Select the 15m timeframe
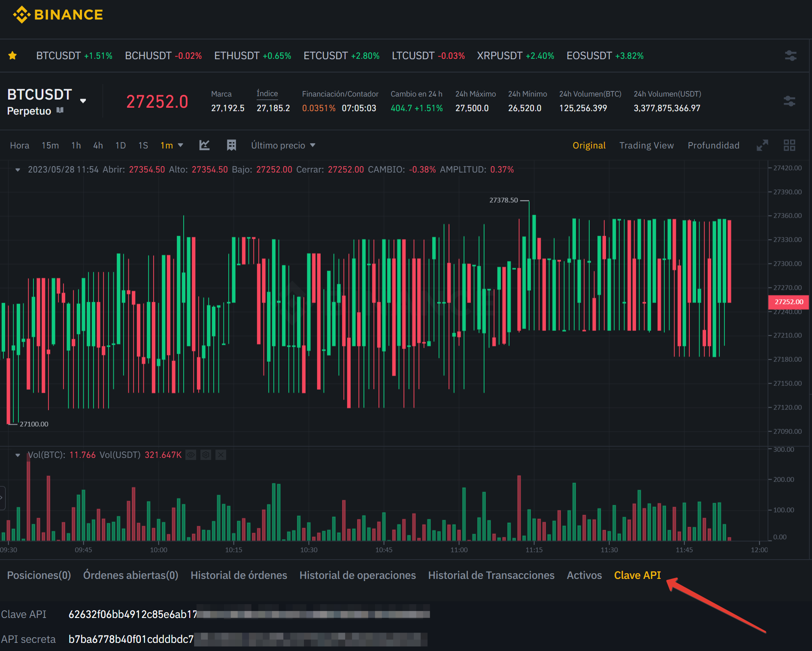The image size is (812, 651). pyautogui.click(x=50, y=145)
